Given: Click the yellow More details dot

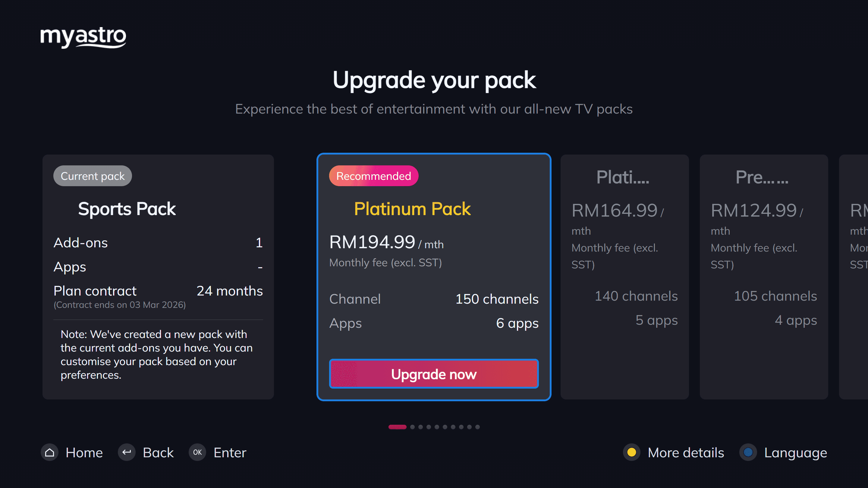Looking at the screenshot, I should (x=632, y=452).
